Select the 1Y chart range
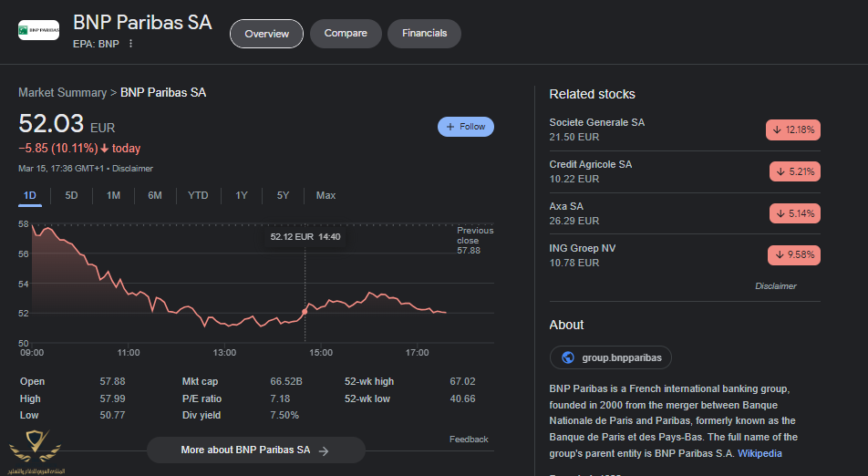The width and height of the screenshot is (868, 476). coord(242,195)
